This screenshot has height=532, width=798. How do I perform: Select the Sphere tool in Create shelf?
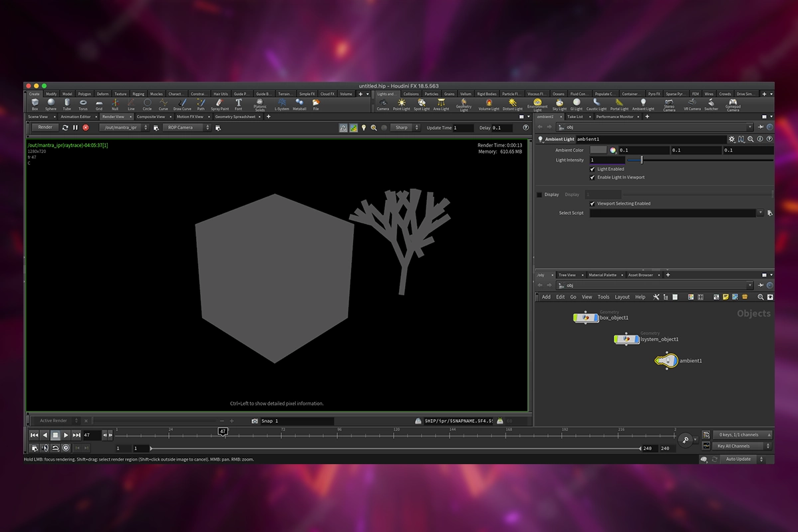(51, 103)
